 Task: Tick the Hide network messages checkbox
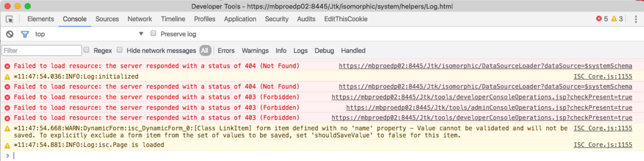pyautogui.click(x=119, y=50)
